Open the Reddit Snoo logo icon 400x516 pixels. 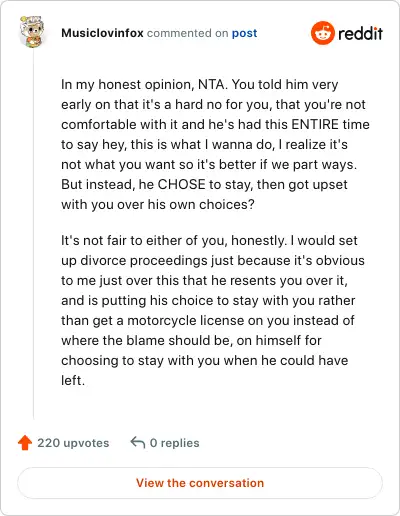coord(322,33)
